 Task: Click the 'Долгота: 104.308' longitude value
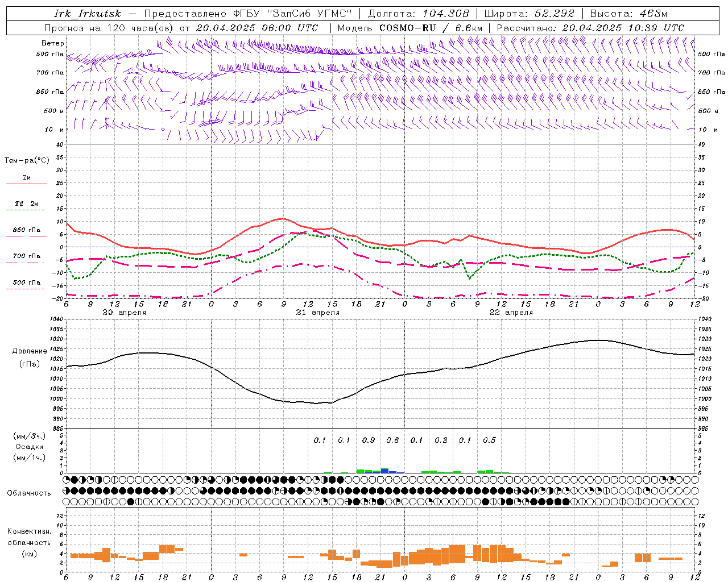[x=419, y=14]
